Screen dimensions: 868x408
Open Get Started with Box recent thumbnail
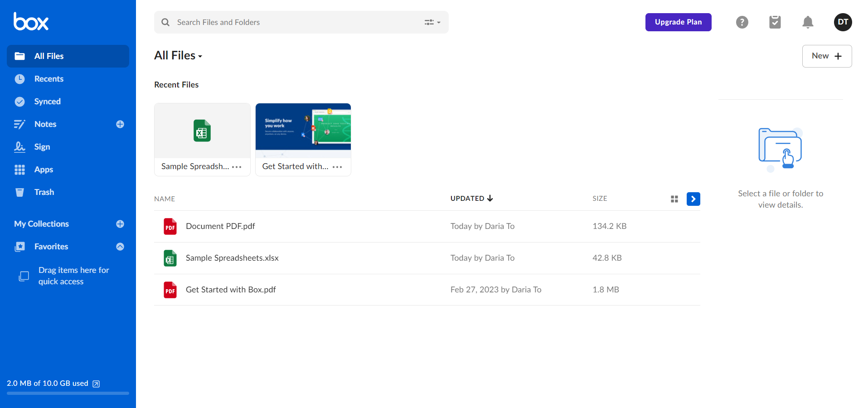[x=303, y=131]
